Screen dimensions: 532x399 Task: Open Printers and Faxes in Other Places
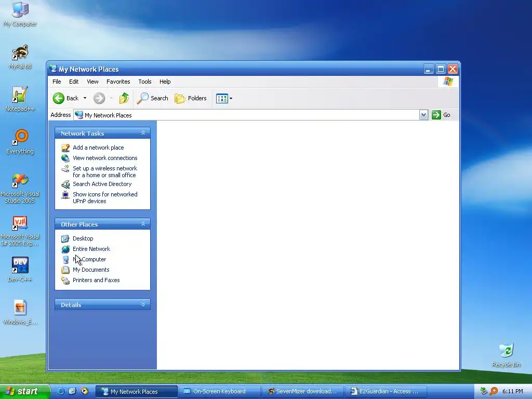[96, 280]
